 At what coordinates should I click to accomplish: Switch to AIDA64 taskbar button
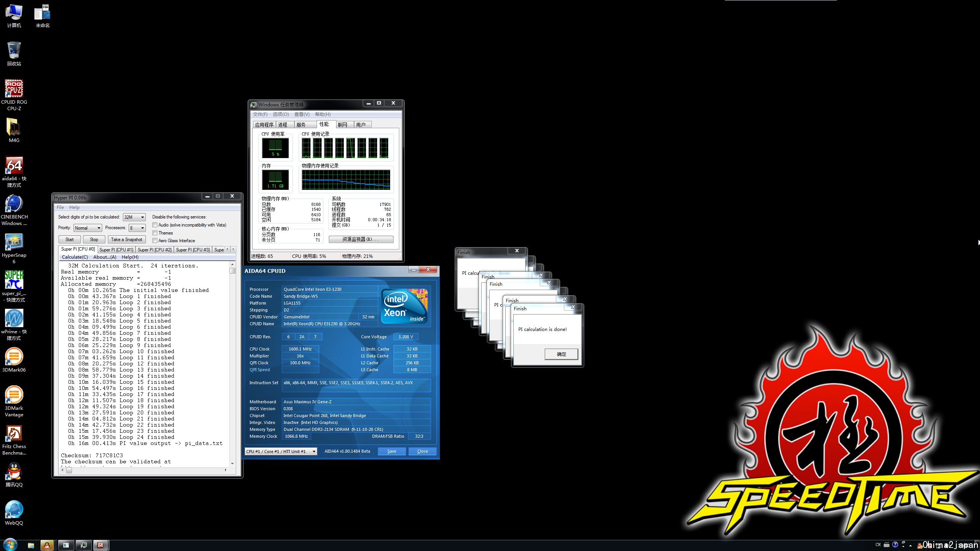[101, 545]
